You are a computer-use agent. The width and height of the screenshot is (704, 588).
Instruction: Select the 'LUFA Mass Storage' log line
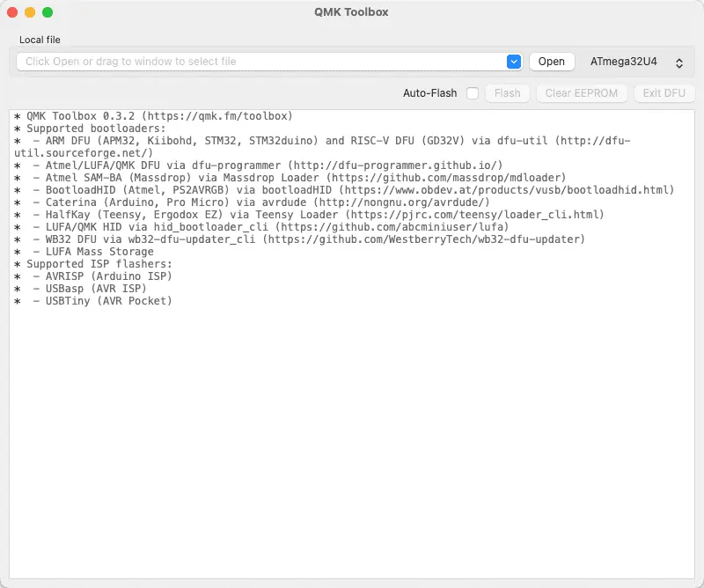click(x=84, y=252)
